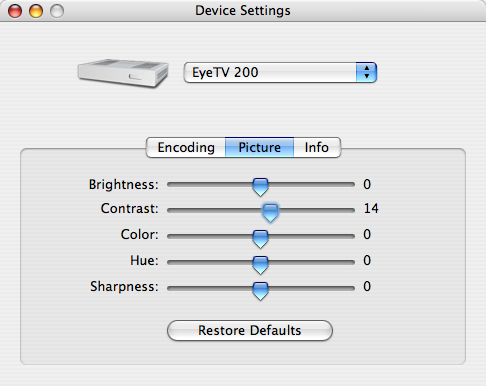Screen dimensions: 486x386
Task: Set Brightness to maximum on its track
Action: pyautogui.click(x=353, y=184)
